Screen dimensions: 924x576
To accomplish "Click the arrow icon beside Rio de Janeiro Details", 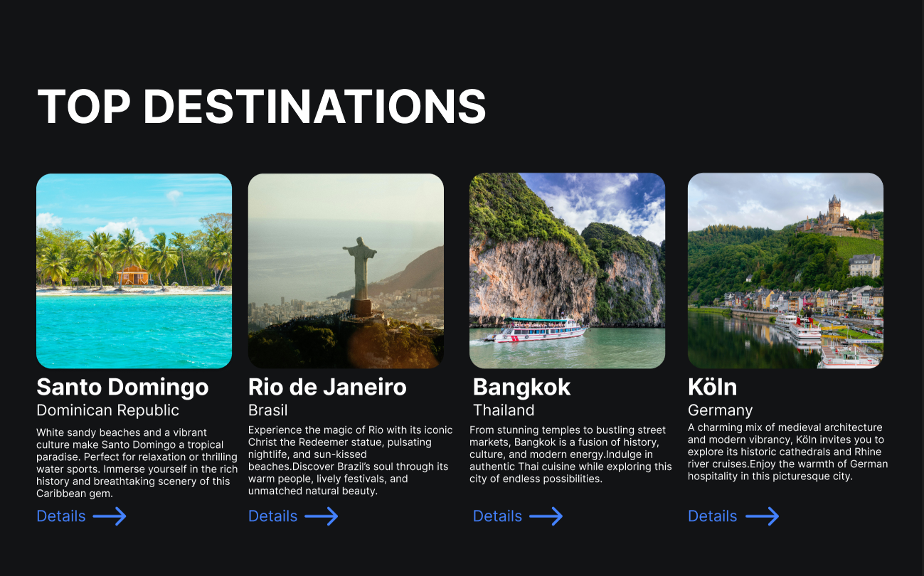I will [322, 516].
